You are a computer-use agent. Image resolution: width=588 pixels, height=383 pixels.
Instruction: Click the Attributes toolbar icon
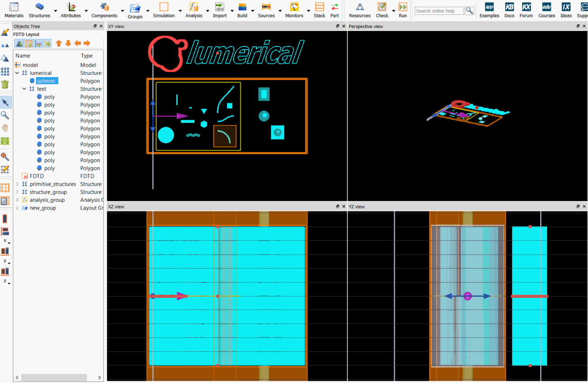(71, 7)
